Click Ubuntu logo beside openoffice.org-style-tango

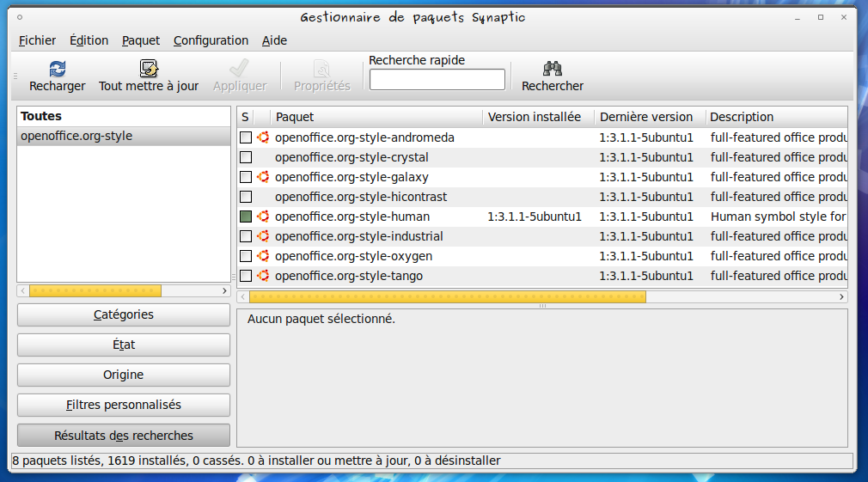263,276
